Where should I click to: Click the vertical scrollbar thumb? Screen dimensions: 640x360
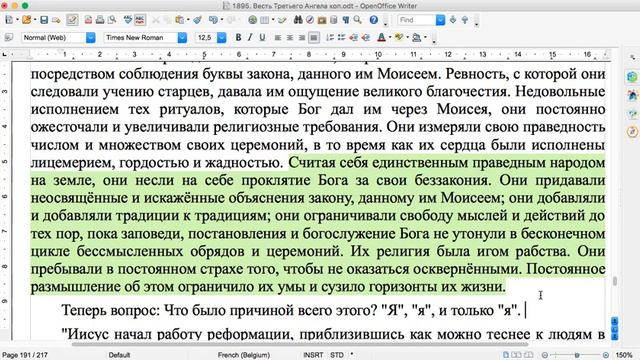tap(614, 281)
